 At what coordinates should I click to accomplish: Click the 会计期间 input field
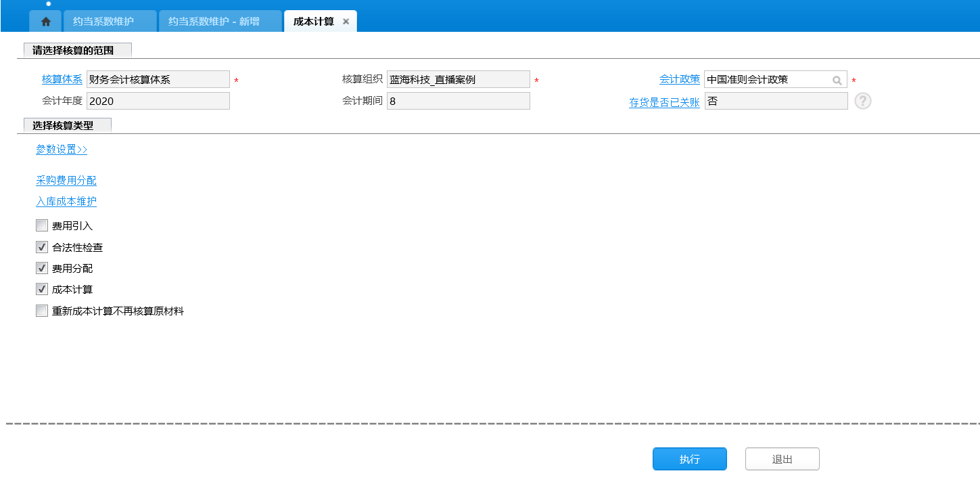pos(458,101)
